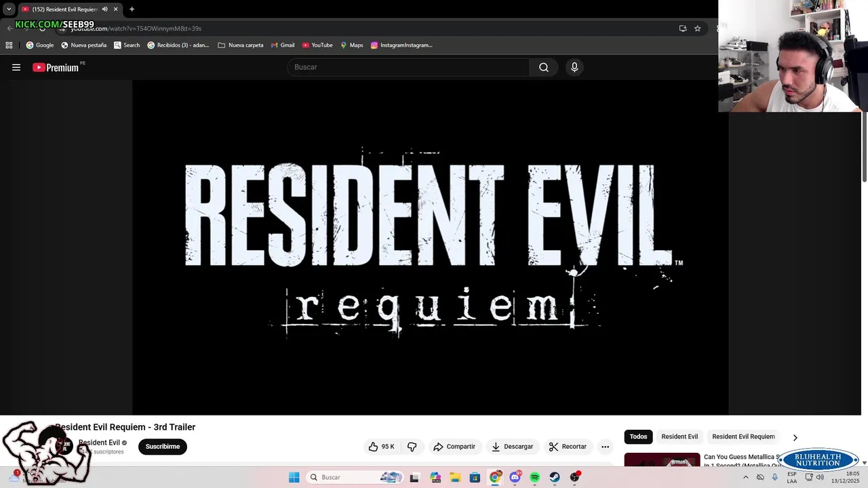Open Instagram bookmark
The image size is (868, 488).
point(401,45)
